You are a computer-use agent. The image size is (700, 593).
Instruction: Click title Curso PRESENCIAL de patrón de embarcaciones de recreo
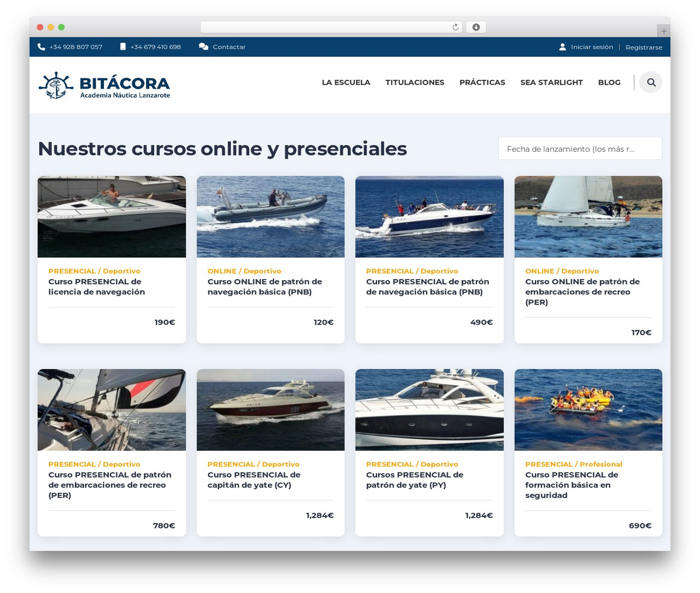[110, 485]
